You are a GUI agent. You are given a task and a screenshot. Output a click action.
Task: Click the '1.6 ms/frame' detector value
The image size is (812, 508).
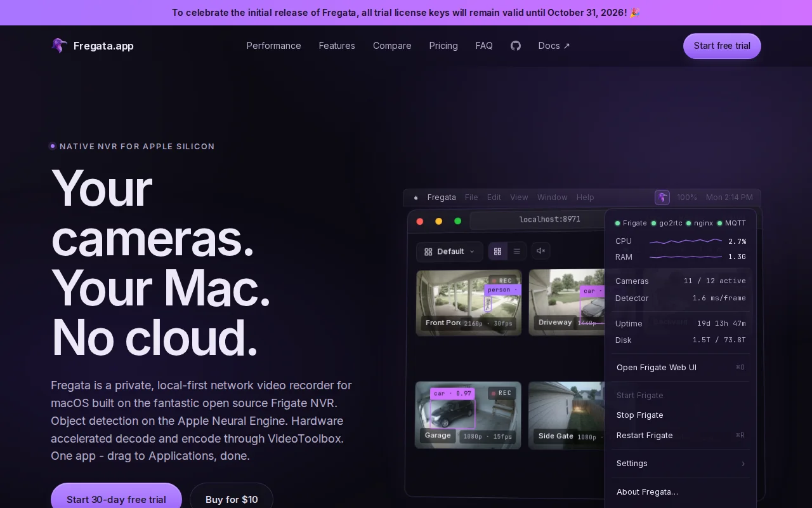(x=719, y=298)
